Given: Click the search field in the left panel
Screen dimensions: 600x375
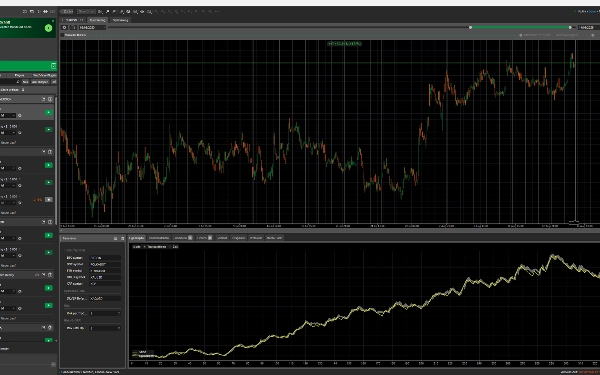Looking at the screenshot, I should pyautogui.click(x=10, y=82).
